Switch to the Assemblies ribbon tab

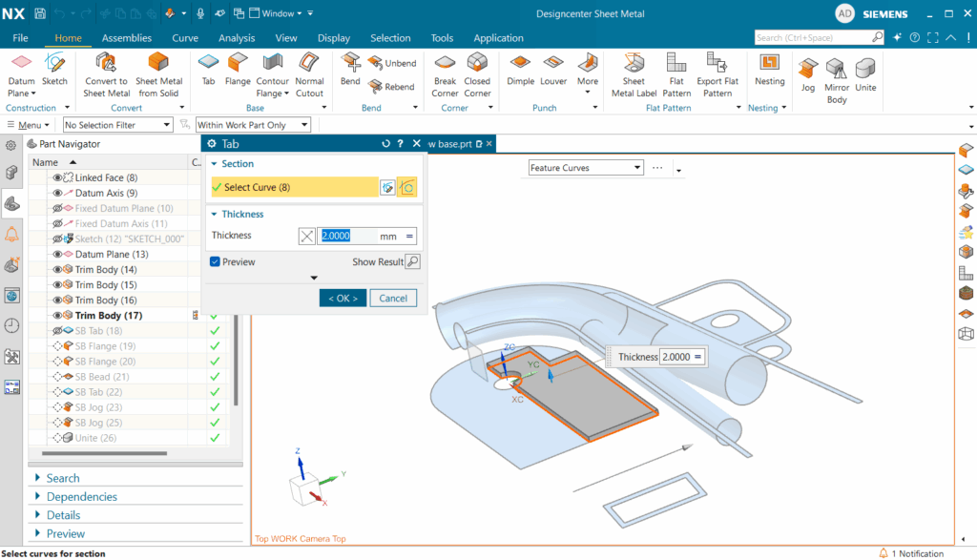(x=127, y=38)
